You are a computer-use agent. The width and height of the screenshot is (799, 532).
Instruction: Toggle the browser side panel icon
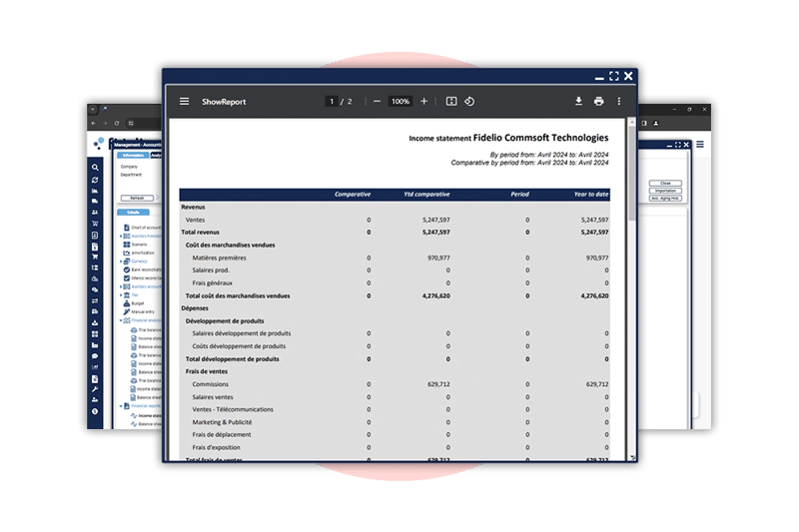click(x=644, y=123)
